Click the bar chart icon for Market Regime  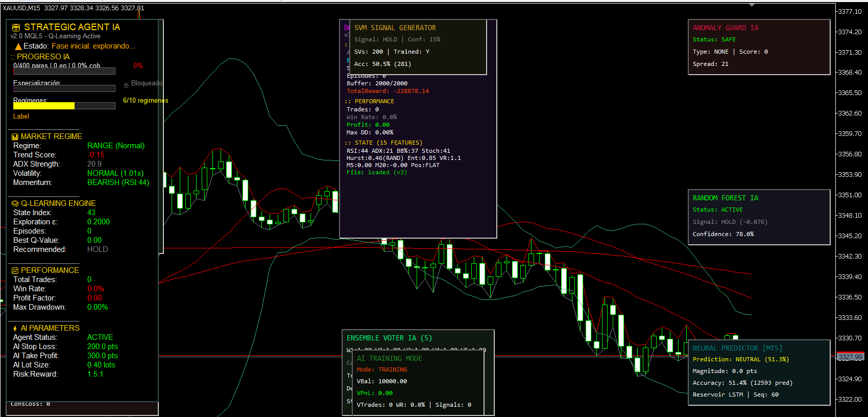pyautogui.click(x=15, y=137)
